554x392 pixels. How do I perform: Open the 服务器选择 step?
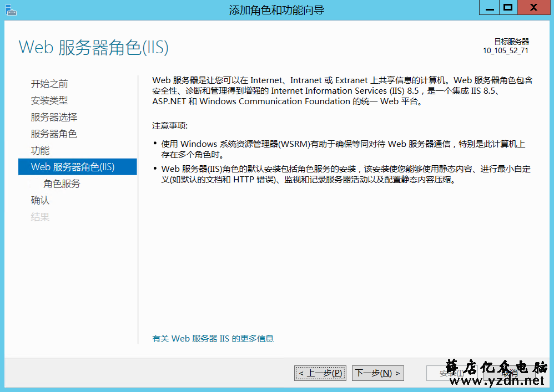(x=54, y=117)
